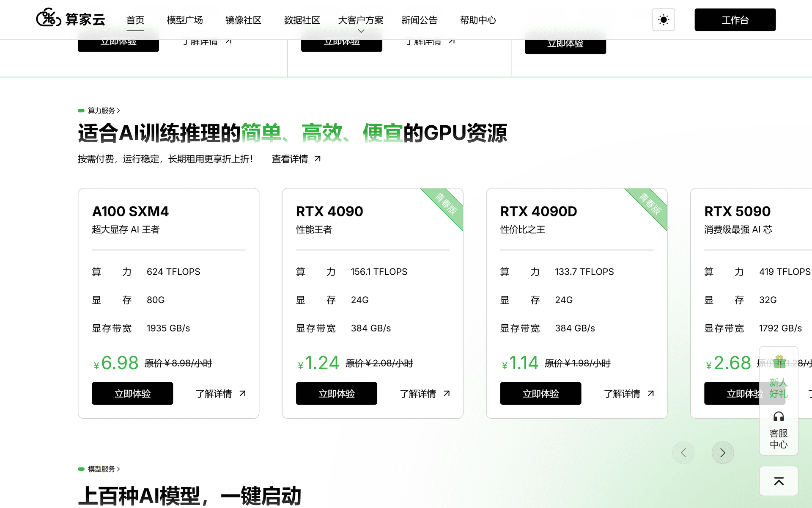Click the 419 TFLOPS value

785,272
